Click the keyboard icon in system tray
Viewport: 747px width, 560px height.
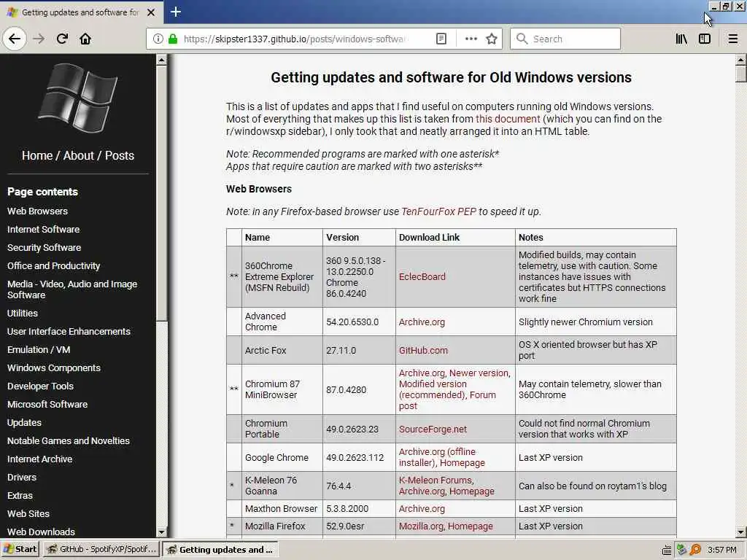(x=667, y=550)
